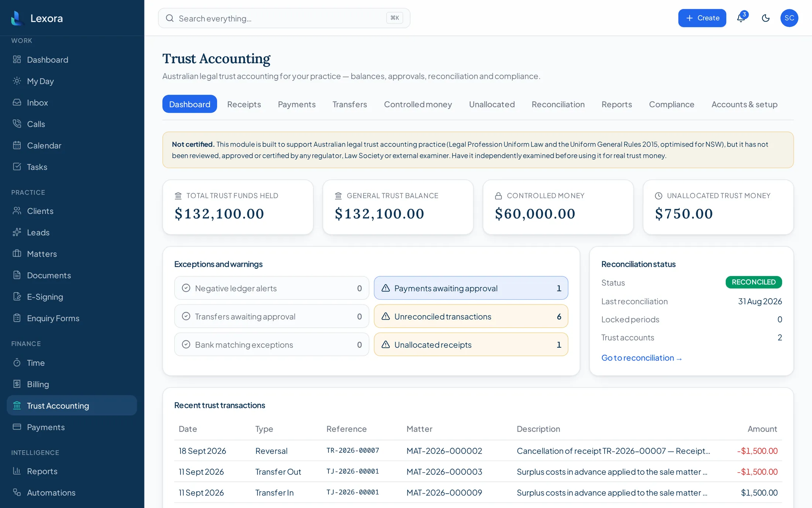Click the lock icon on Controlled Money card
812x508 pixels.
tap(498, 196)
